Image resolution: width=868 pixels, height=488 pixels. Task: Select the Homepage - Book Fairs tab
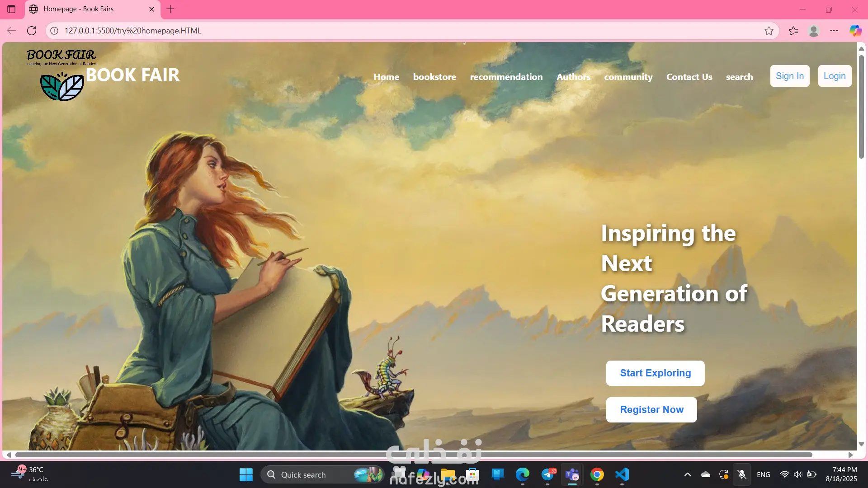93,9
